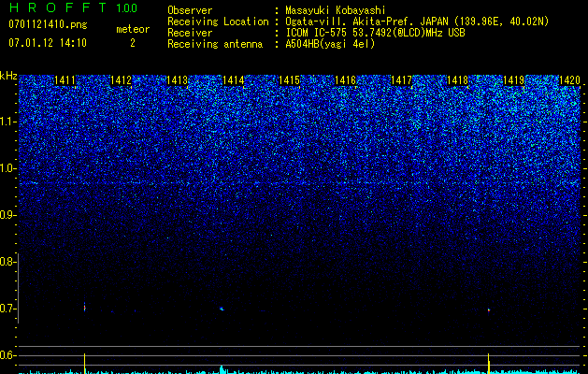Click the Receiving antenna label
Screen dimensions: 588x374
[215, 44]
